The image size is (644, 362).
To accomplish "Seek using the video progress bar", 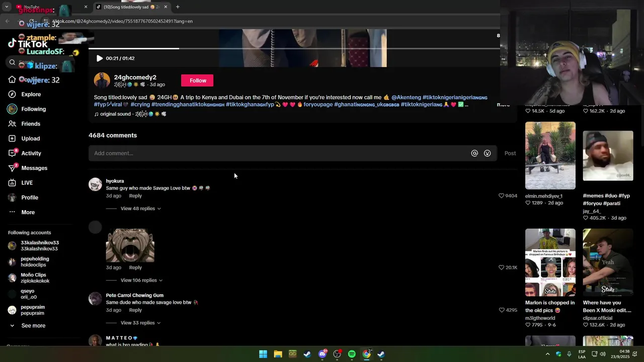I will [x=294, y=48].
